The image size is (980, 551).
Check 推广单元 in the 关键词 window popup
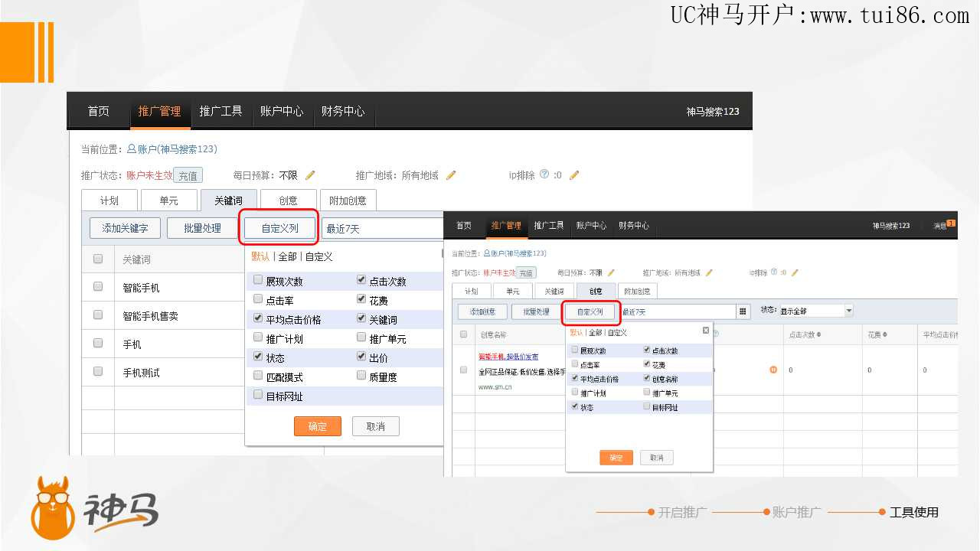pyautogui.click(x=361, y=338)
